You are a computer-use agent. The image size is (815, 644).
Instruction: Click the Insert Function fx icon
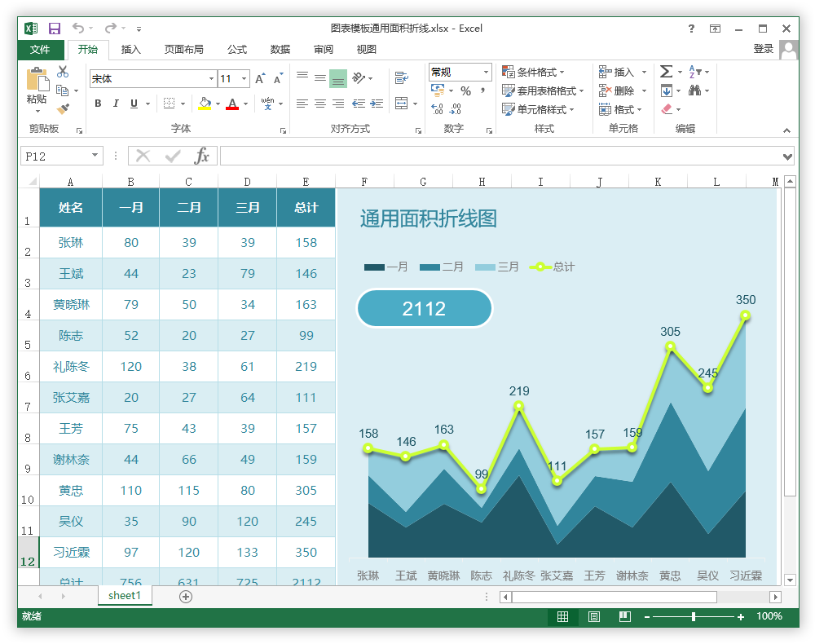[201, 156]
